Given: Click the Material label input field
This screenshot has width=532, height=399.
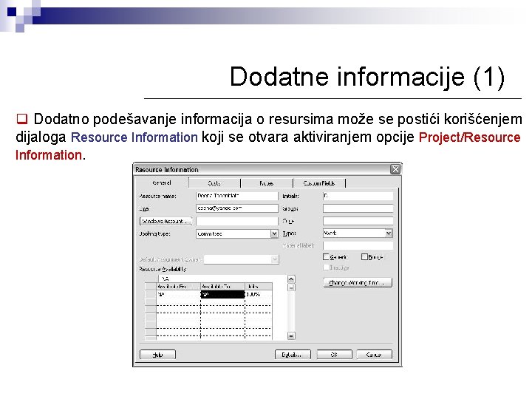Looking at the screenshot, I should (358, 245).
